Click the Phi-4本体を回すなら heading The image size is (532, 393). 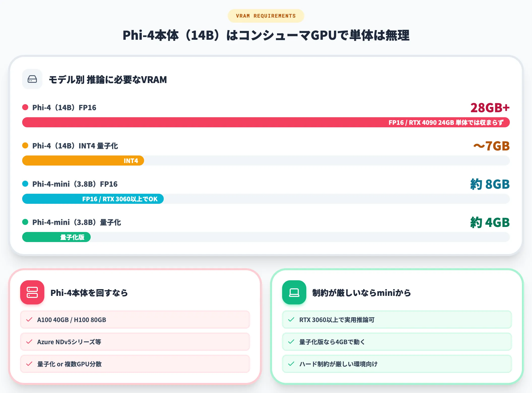pyautogui.click(x=89, y=293)
